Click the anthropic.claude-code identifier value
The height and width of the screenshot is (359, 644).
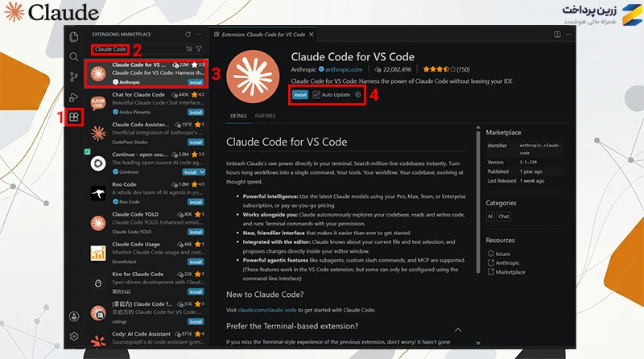(x=539, y=149)
